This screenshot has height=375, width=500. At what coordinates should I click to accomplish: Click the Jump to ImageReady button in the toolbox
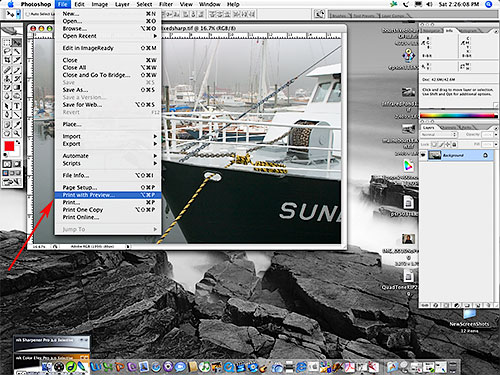[x=12, y=182]
